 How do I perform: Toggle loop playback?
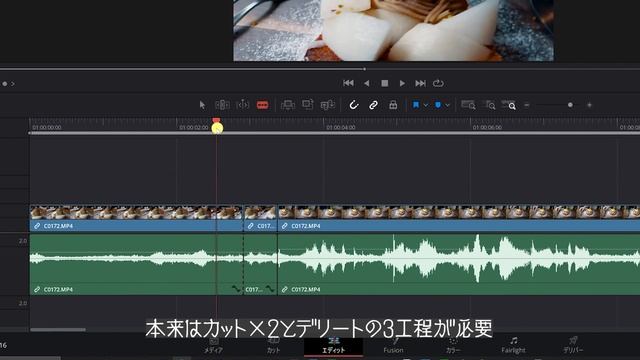[x=438, y=83]
